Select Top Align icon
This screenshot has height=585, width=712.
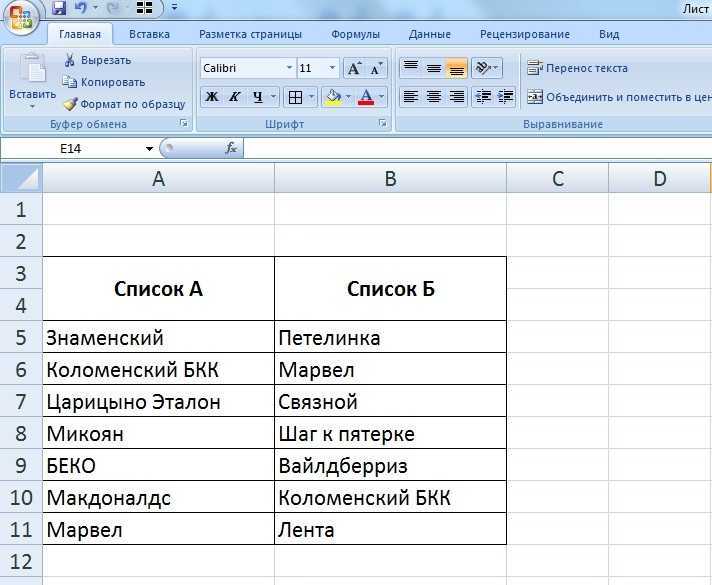pyautogui.click(x=410, y=68)
